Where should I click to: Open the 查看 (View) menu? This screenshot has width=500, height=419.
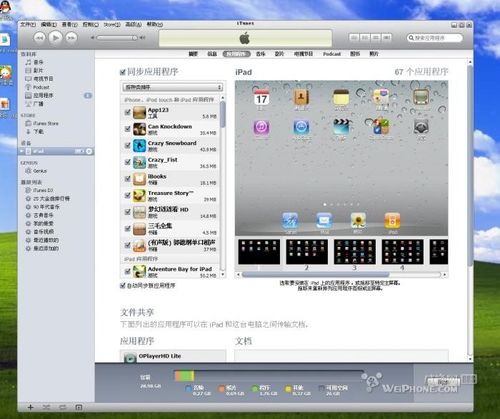tap(69, 25)
